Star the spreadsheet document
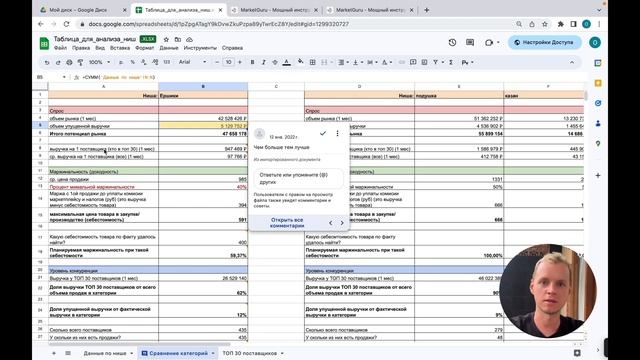This screenshot has width=640, height=360. coord(166,40)
